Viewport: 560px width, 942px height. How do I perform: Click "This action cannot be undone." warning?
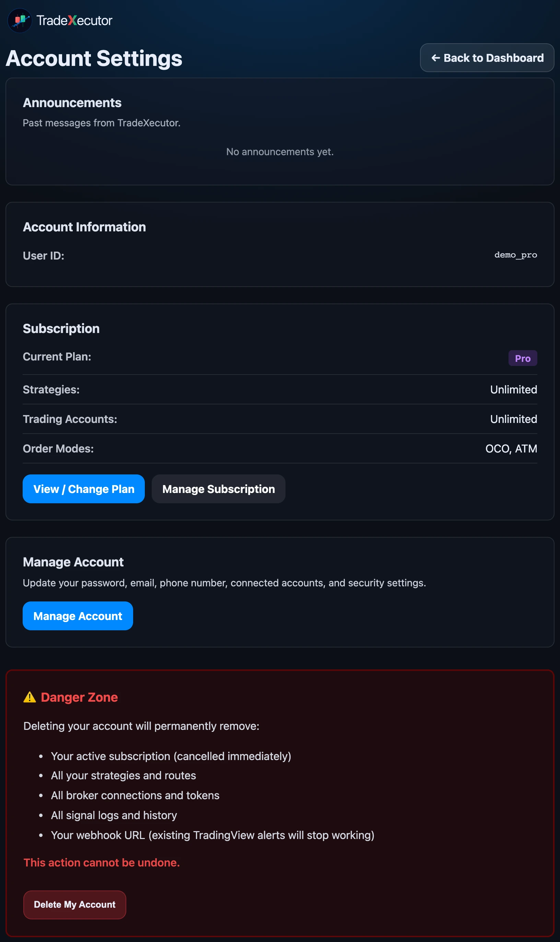102,863
